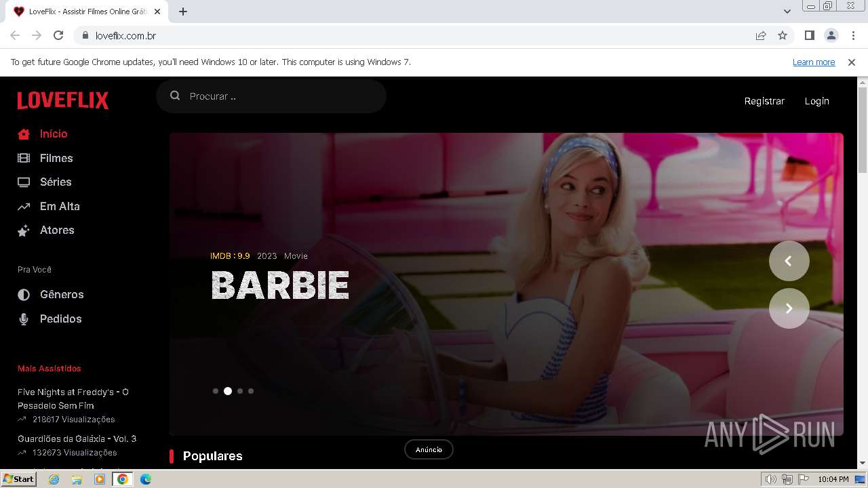Click the Anúncio button
Image resolution: width=868 pixels, height=488 pixels.
tap(429, 449)
